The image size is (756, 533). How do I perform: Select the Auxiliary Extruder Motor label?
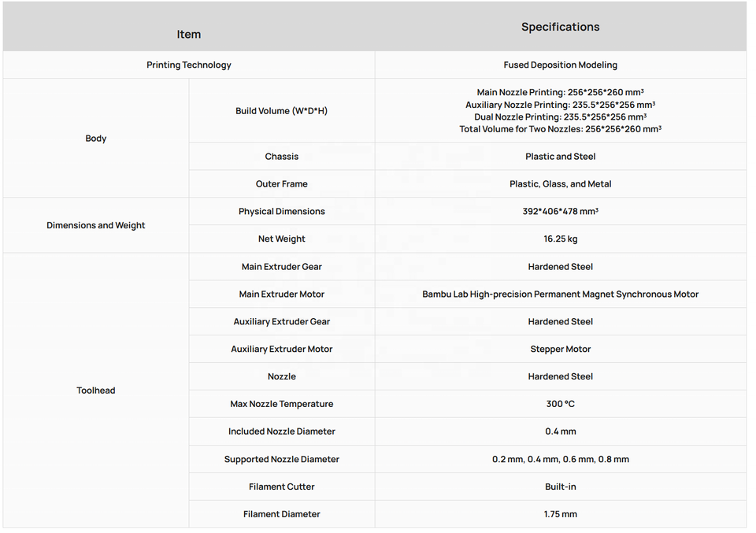tap(282, 350)
